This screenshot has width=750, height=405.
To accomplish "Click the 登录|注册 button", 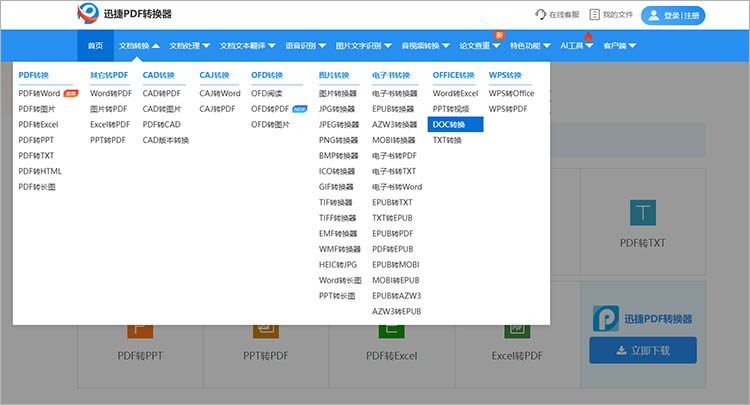I will pos(673,15).
